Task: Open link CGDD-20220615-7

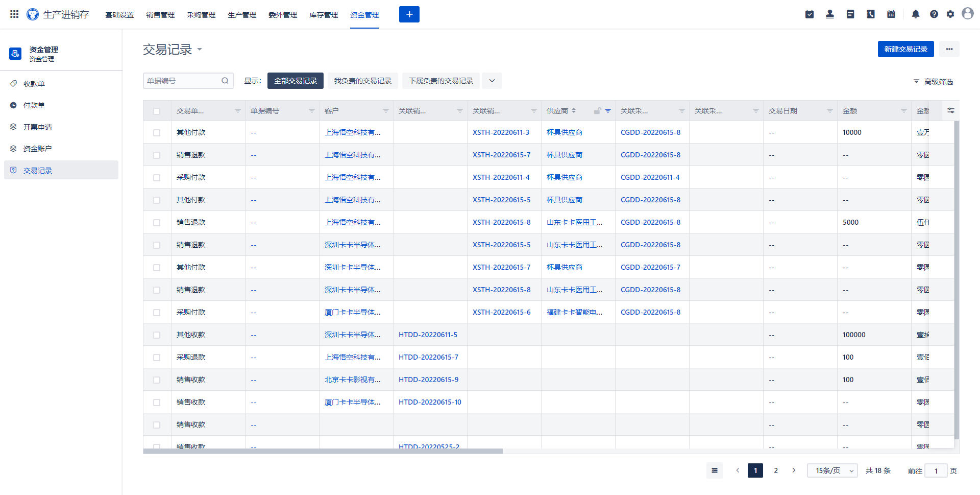Action: [x=650, y=267]
